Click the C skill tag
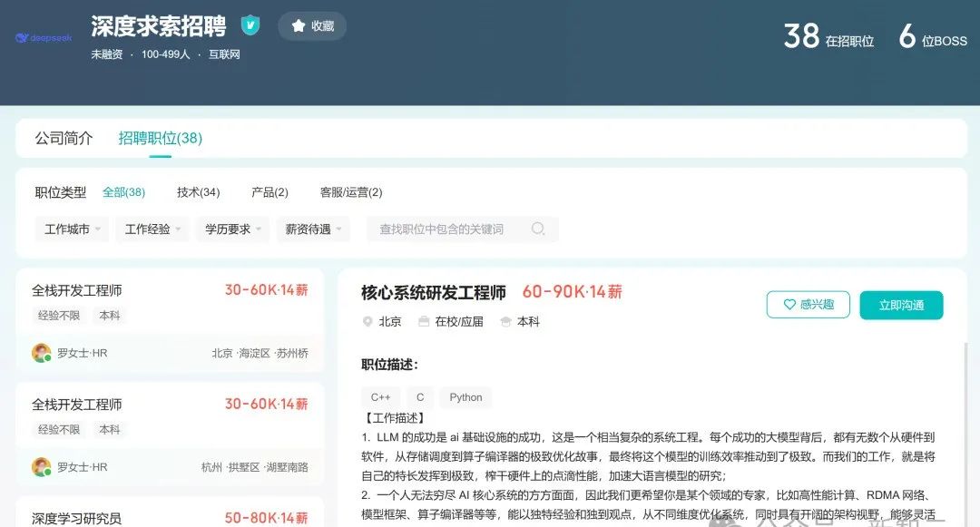980x527 pixels. point(420,397)
